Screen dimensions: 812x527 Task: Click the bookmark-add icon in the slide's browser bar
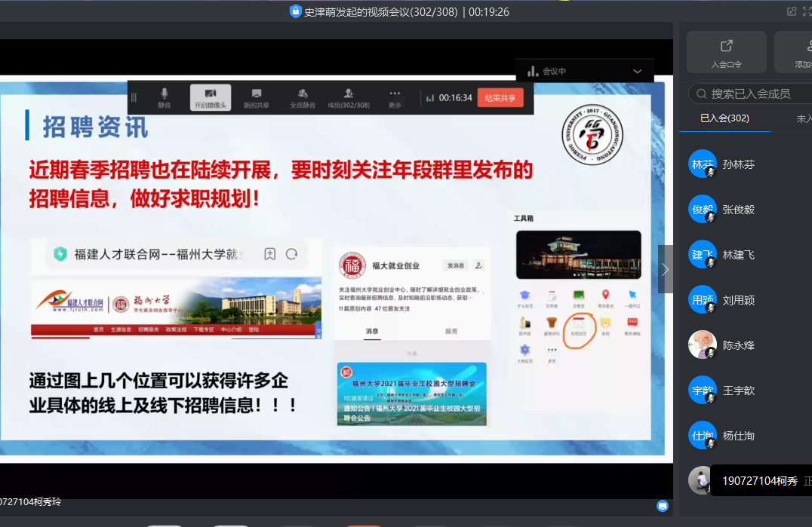pyautogui.click(x=270, y=254)
